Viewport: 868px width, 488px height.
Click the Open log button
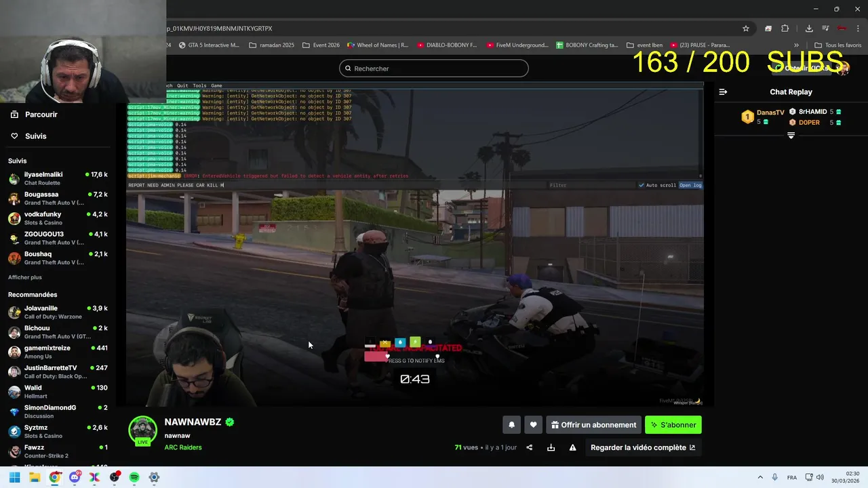(x=690, y=185)
